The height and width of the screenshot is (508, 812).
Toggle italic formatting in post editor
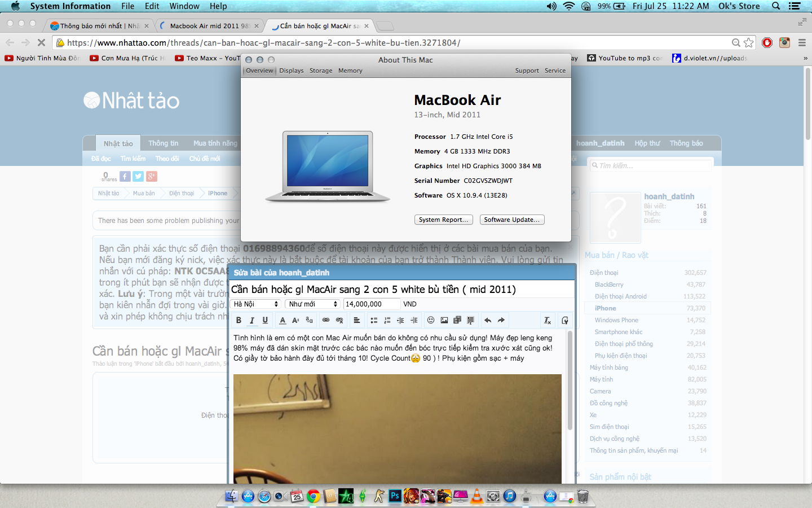pos(252,320)
